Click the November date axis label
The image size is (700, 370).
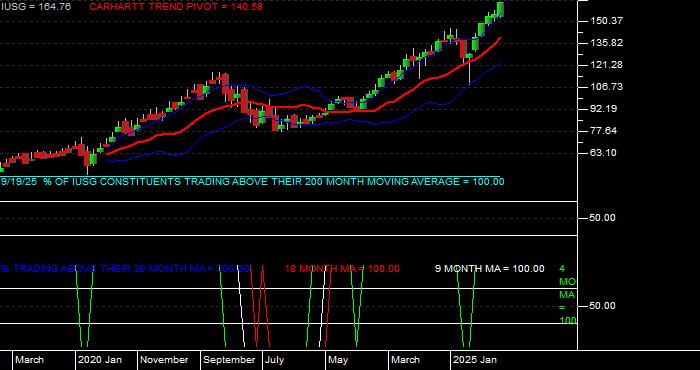click(x=165, y=360)
